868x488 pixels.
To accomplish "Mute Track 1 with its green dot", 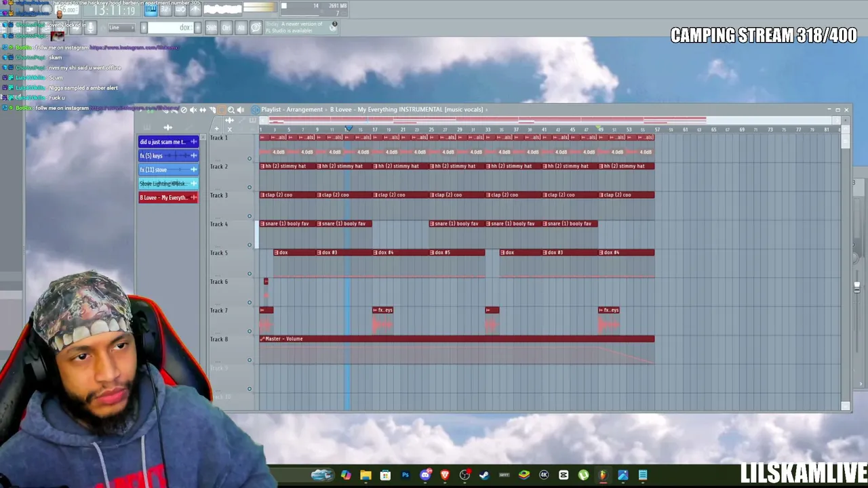I will 250,159.
